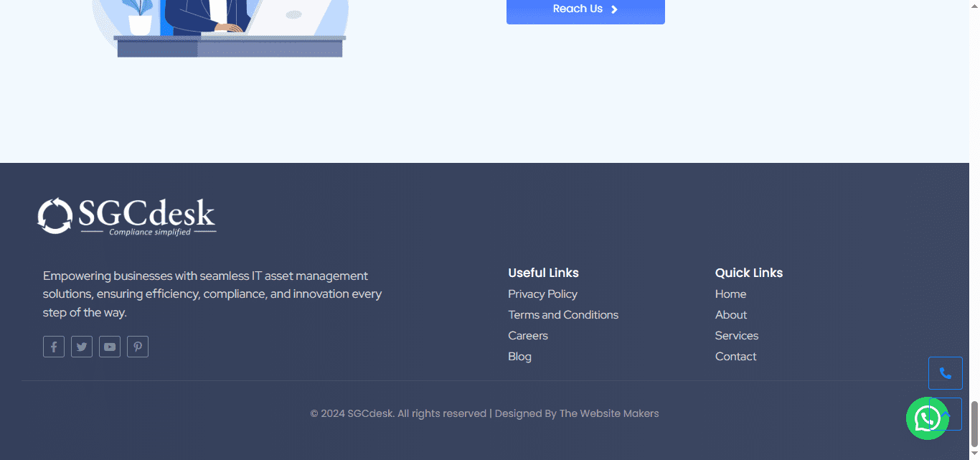Select Home in Quick Links
980x460 pixels.
[x=730, y=294]
